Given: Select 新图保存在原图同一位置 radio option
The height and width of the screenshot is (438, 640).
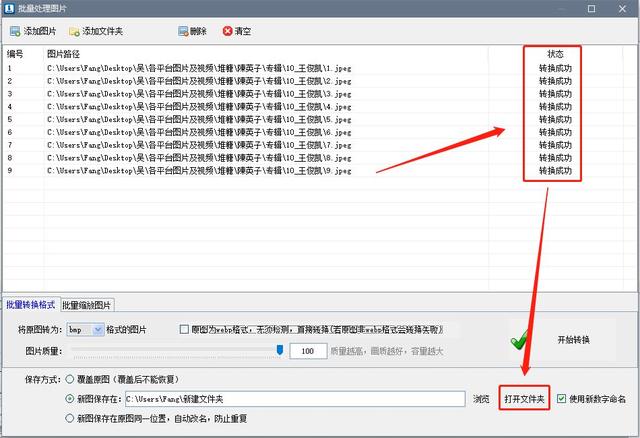Looking at the screenshot, I should pyautogui.click(x=70, y=418).
